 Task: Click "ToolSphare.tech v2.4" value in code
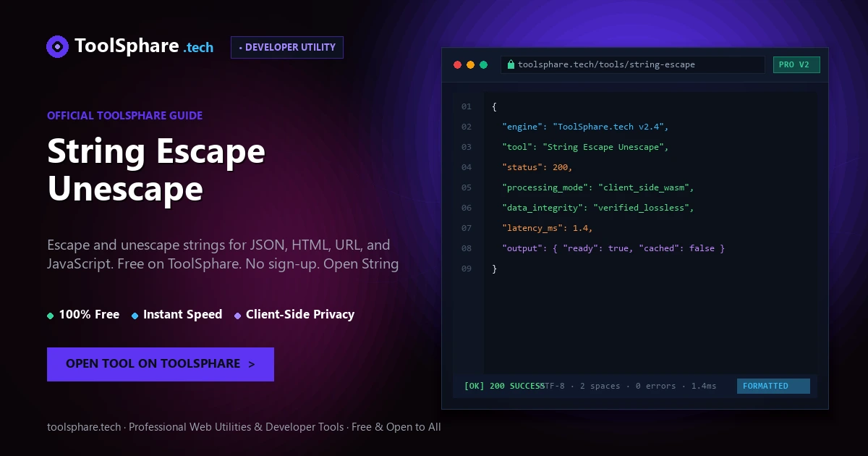pyautogui.click(x=608, y=127)
